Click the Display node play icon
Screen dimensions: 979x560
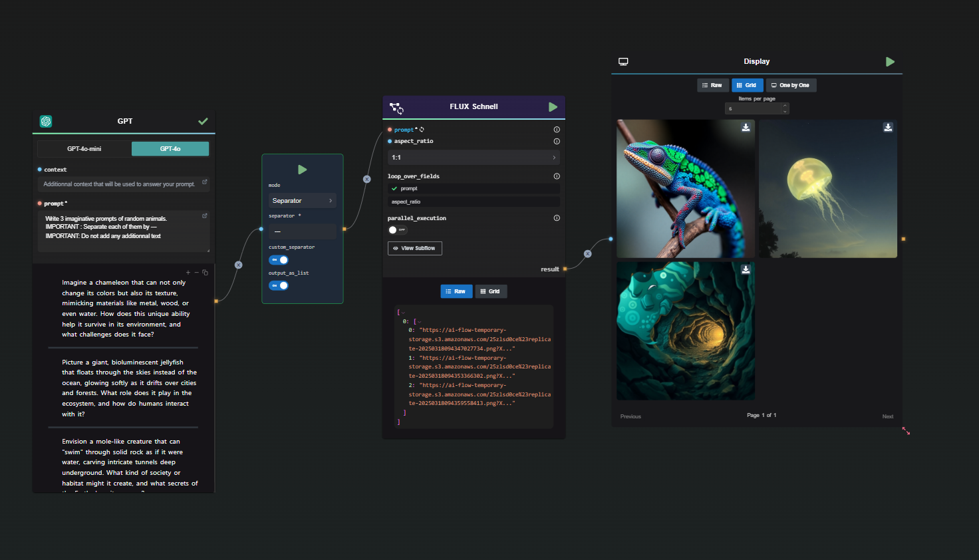(890, 62)
